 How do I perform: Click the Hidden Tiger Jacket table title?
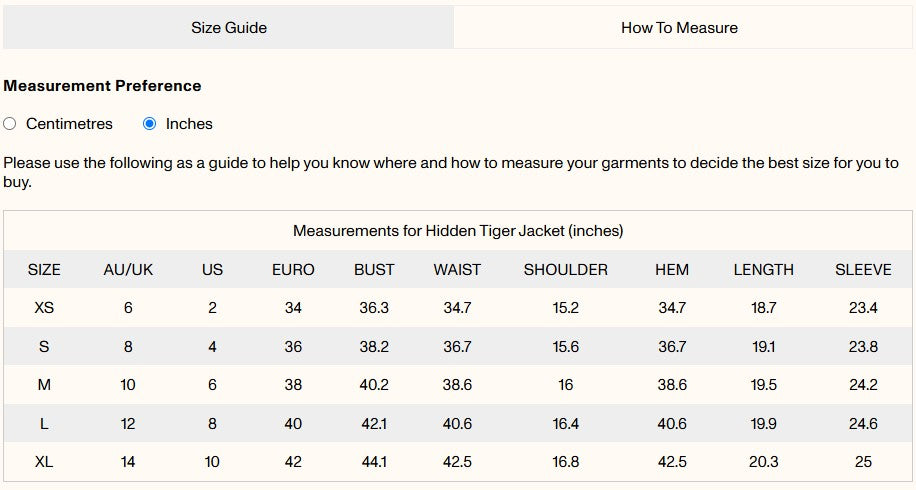tap(458, 231)
